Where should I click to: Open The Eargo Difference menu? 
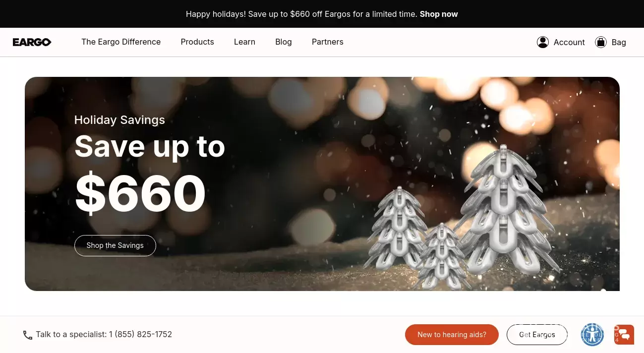click(x=121, y=42)
